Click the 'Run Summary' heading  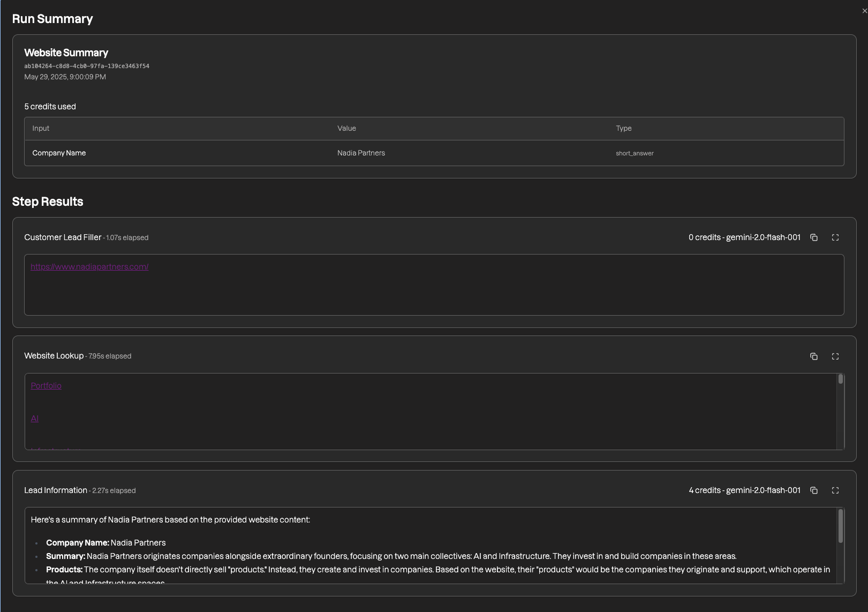pos(52,19)
